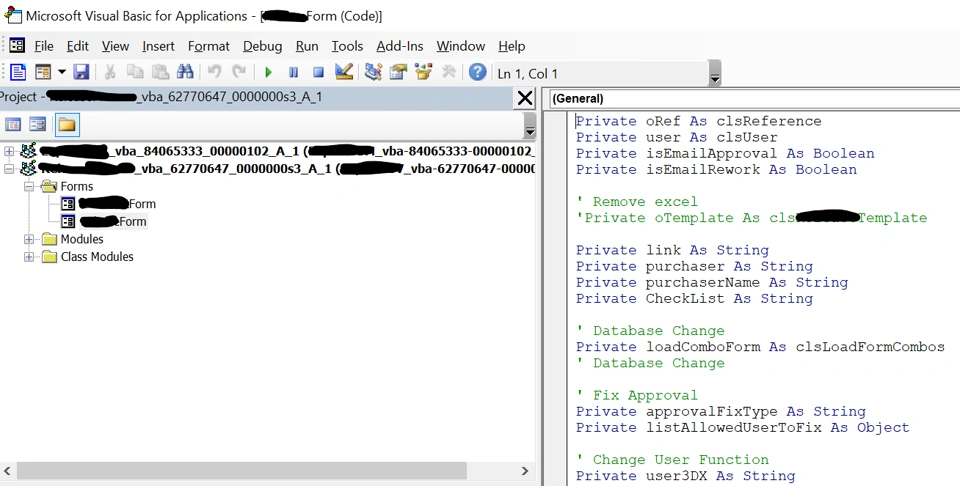960x486 pixels.
Task: Expand the Modules folder
Action: [x=30, y=240]
